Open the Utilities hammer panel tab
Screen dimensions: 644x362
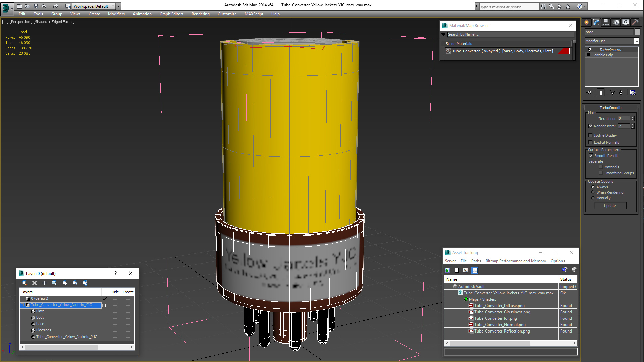[635, 22]
